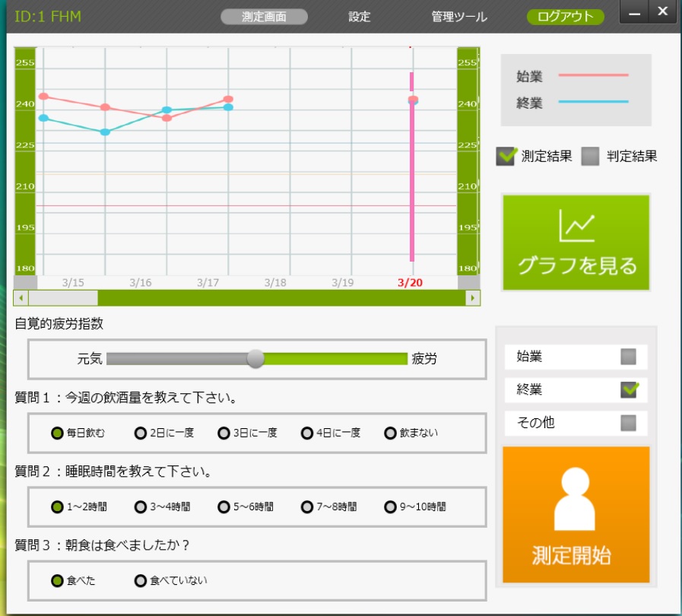This screenshot has height=616, width=682.
Task: Select 7～8時間 sleep option
Action: (307, 506)
